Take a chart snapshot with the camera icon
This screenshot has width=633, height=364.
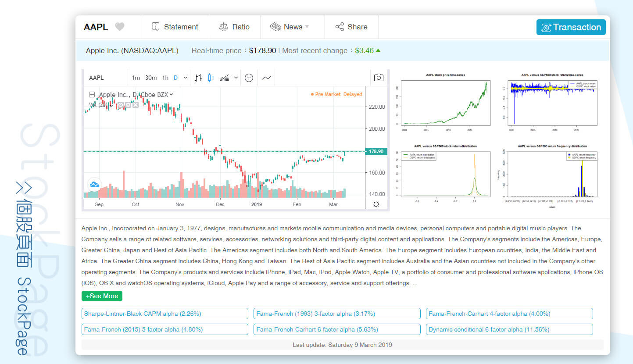click(378, 77)
